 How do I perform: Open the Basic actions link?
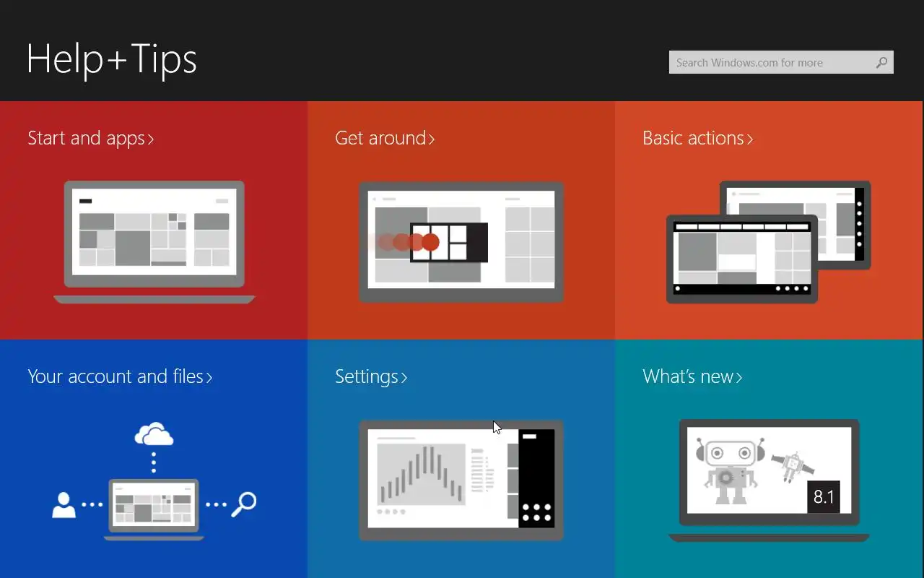pos(698,138)
